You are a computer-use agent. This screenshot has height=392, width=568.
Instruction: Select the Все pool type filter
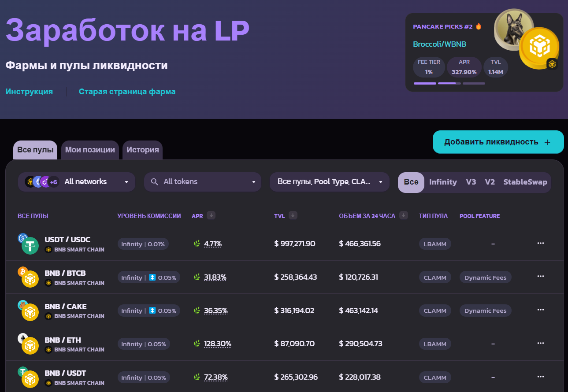[411, 182]
